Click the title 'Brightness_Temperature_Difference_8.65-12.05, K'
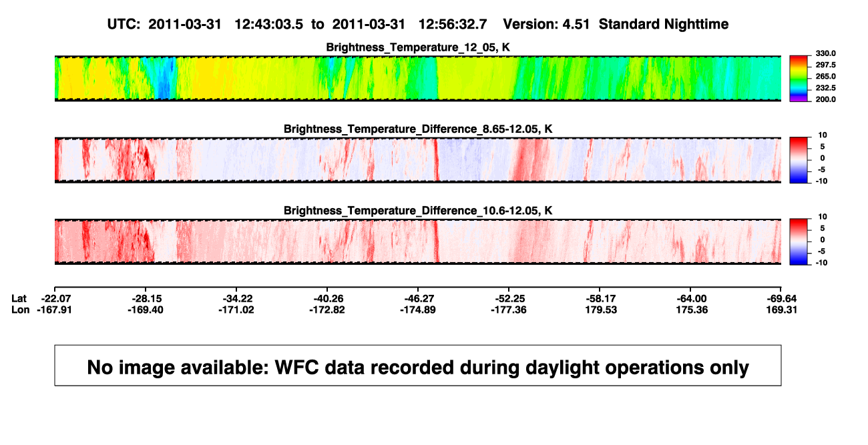This screenshot has width=868, height=445. 418,129
